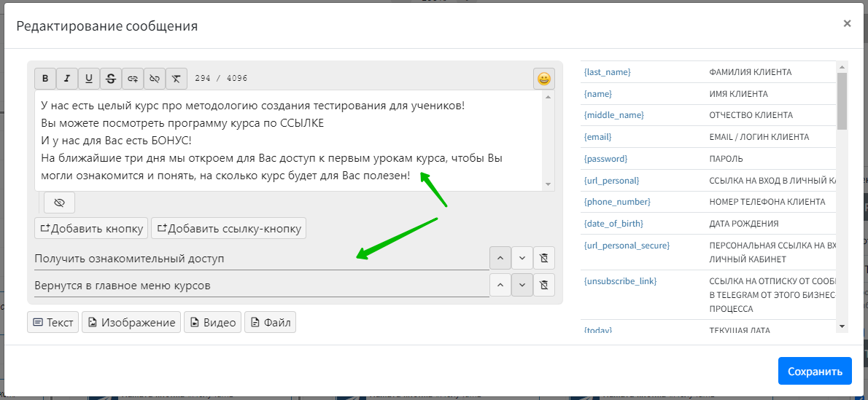This screenshot has width=868, height=400.
Task: Apply strikethrough formatting
Action: (x=111, y=79)
